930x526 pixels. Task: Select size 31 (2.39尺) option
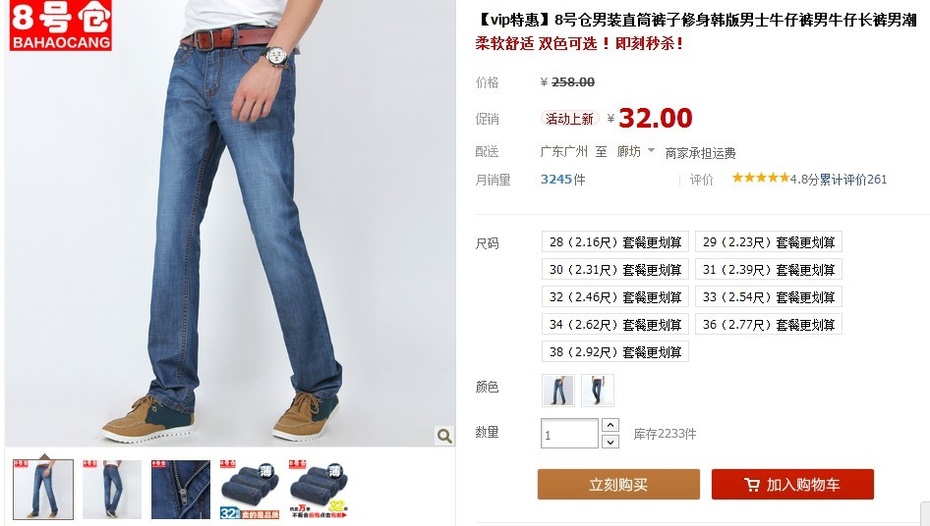pos(769,270)
